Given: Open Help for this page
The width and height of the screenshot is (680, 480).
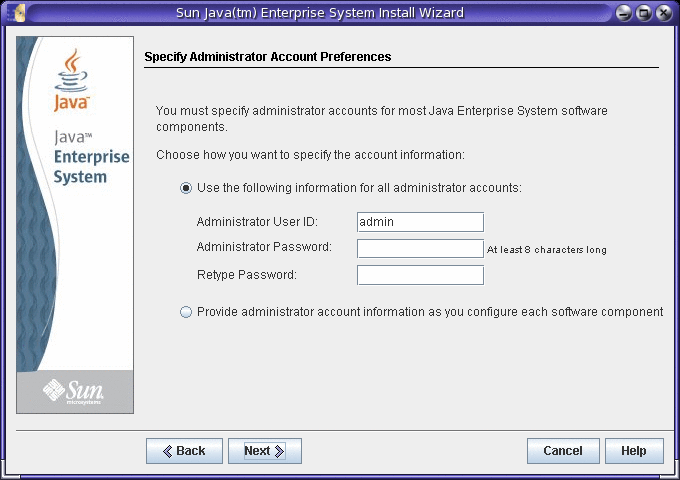Looking at the screenshot, I should tap(634, 451).
